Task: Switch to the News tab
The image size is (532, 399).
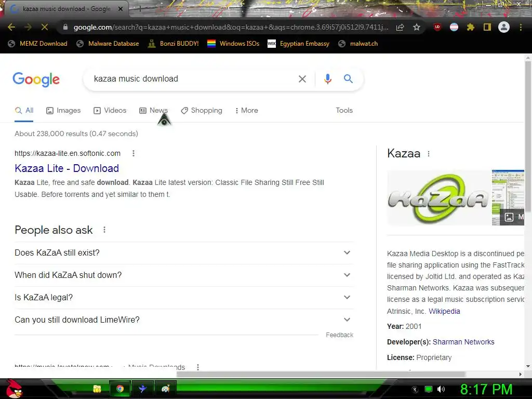Action: (154, 110)
